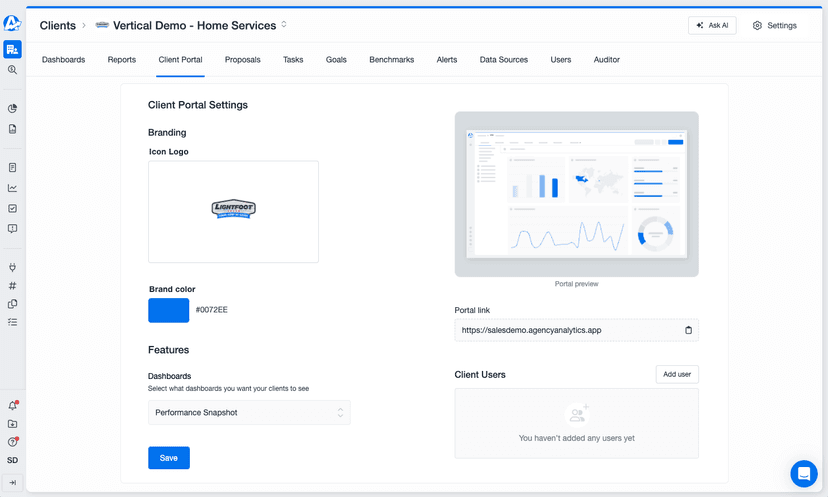Viewport: 828px width, 497px height.
Task: Click the #0072EE color hex value
Action: tap(212, 310)
